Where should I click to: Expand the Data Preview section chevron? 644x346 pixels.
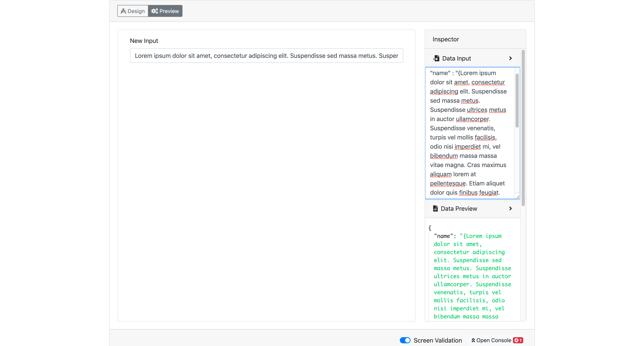(x=510, y=208)
